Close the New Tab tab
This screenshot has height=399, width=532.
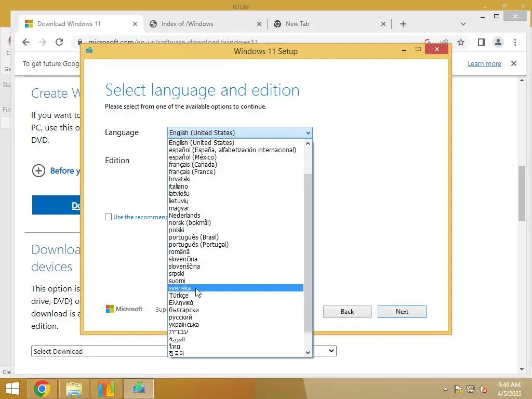click(x=383, y=24)
